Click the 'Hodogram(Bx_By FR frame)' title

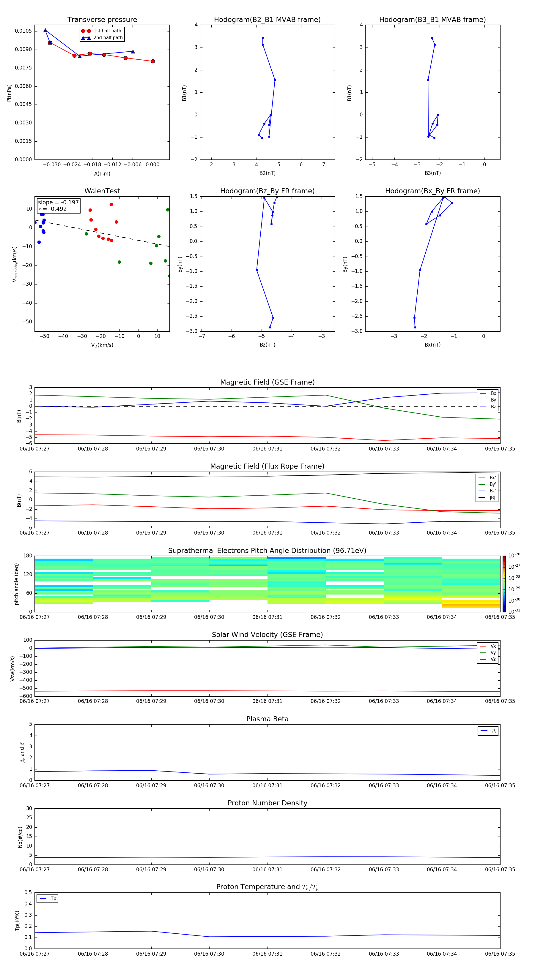click(432, 191)
